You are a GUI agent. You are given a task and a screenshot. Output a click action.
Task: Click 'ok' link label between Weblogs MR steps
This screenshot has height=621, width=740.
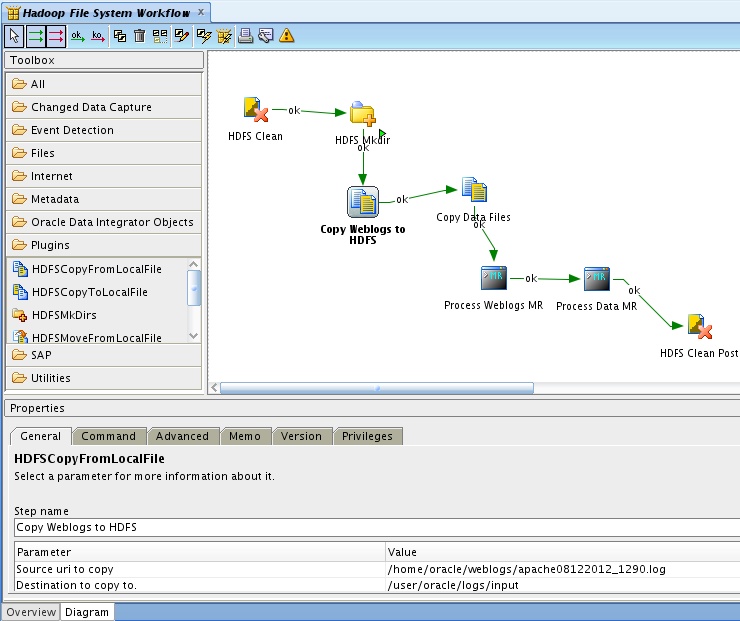pos(531,278)
